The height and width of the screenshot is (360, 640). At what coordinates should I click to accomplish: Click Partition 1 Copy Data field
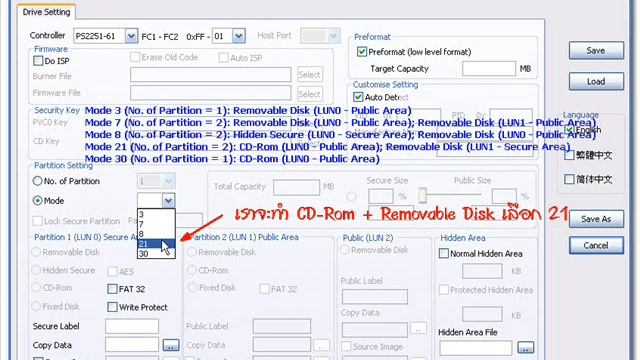click(132, 344)
